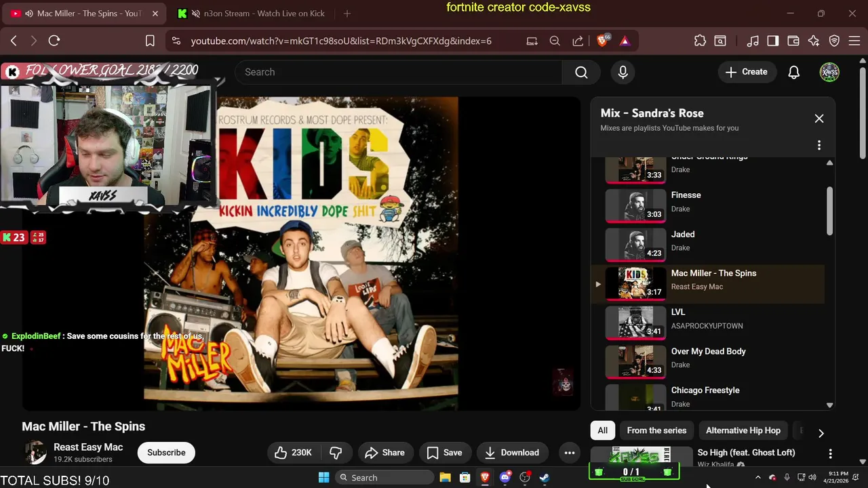This screenshot has height=488, width=868.
Task: Click the zoom-out magnifier in address bar
Action: tap(555, 41)
